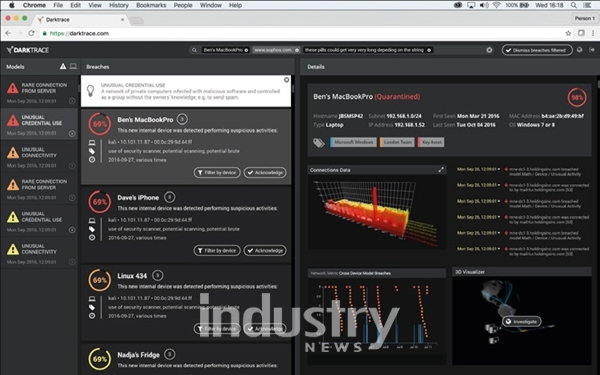Acknowledge the Dave's iPhone breach
Viewport: 600px width, 375px height.
tap(265, 251)
